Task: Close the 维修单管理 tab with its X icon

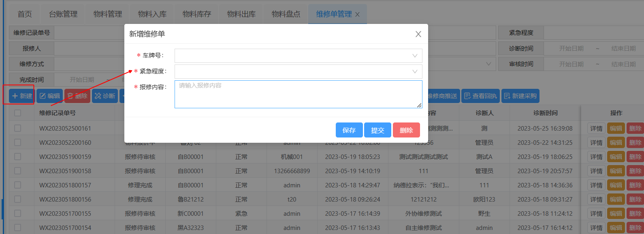Action: point(357,15)
